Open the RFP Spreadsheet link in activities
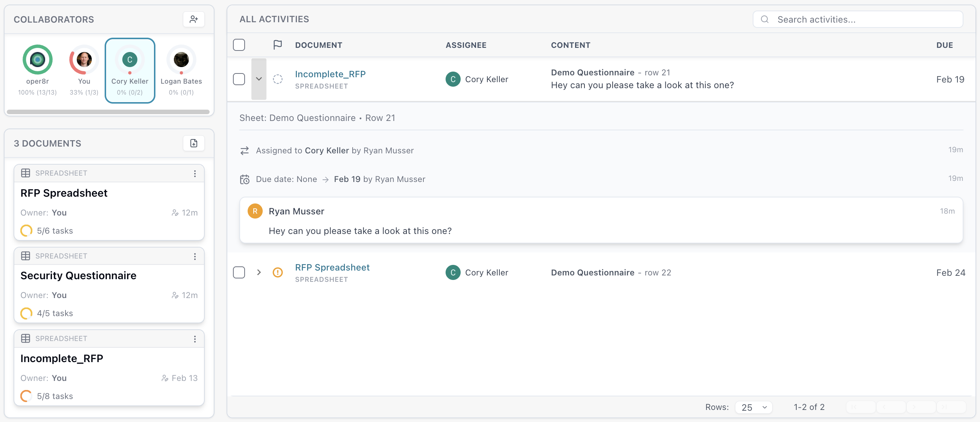The image size is (980, 422). click(x=332, y=267)
